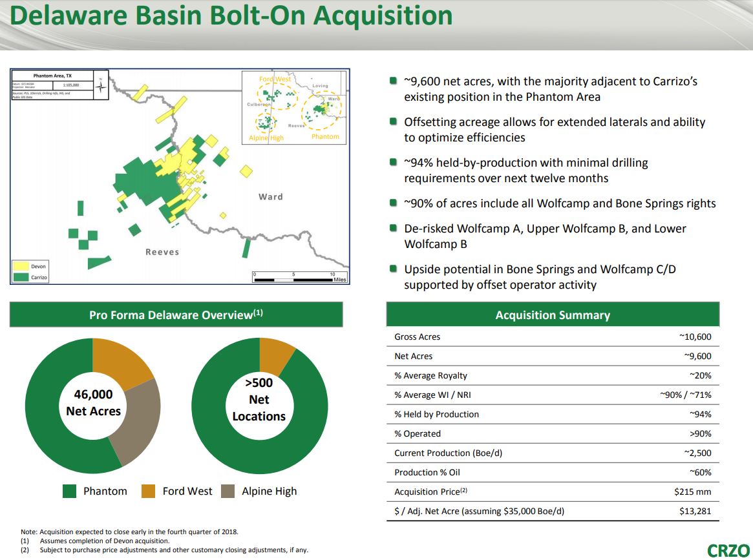Click the Reeves county label on map
Viewport: 753px width, 560px height.
[x=162, y=252]
